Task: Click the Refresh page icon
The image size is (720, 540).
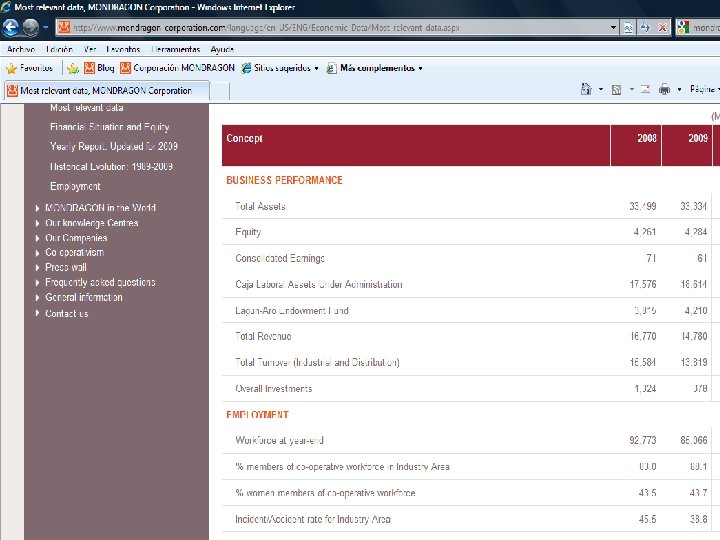Action: pos(645,28)
